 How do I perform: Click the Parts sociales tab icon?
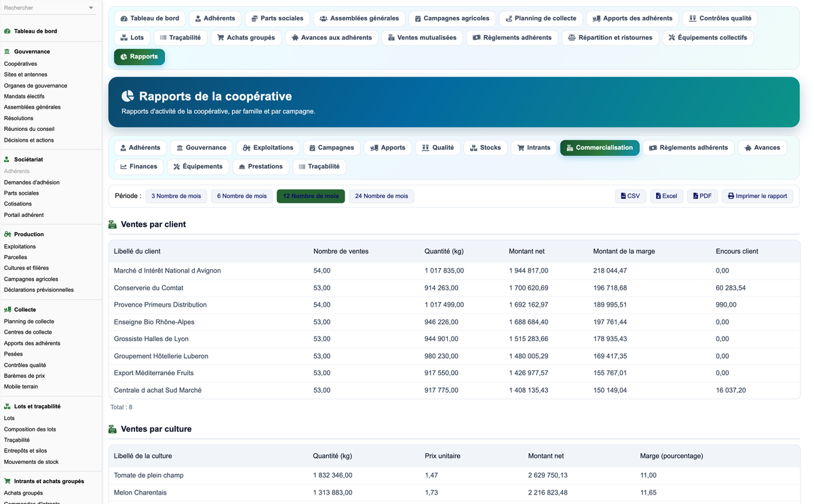click(254, 19)
